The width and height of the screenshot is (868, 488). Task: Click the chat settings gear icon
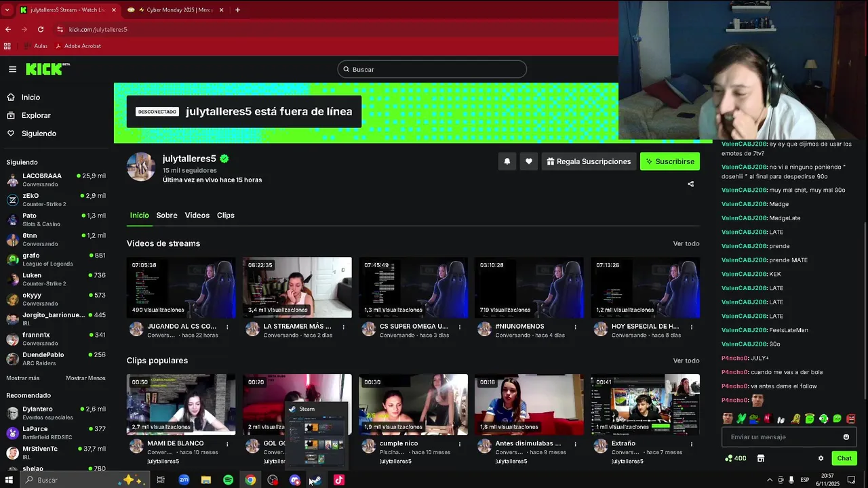pyautogui.click(x=821, y=458)
